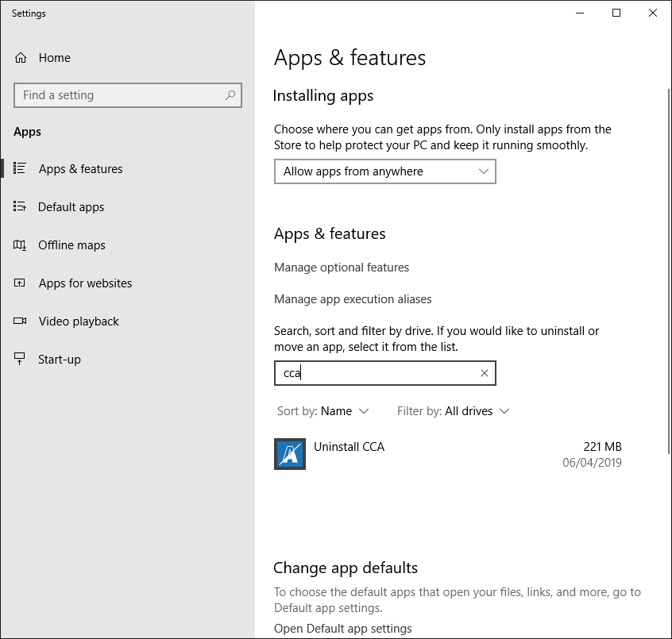This screenshot has height=639, width=672.
Task: Click the Offline maps sidebar icon
Action: (x=21, y=245)
